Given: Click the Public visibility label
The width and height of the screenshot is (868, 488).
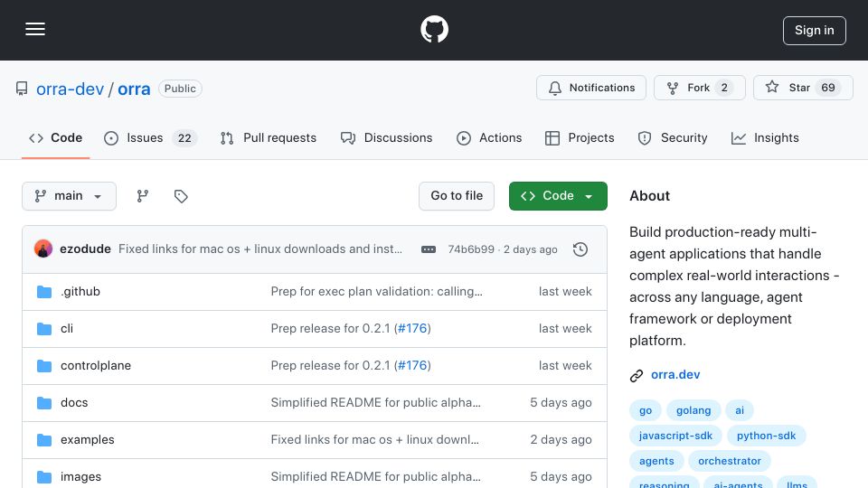Looking at the screenshot, I should tap(180, 89).
